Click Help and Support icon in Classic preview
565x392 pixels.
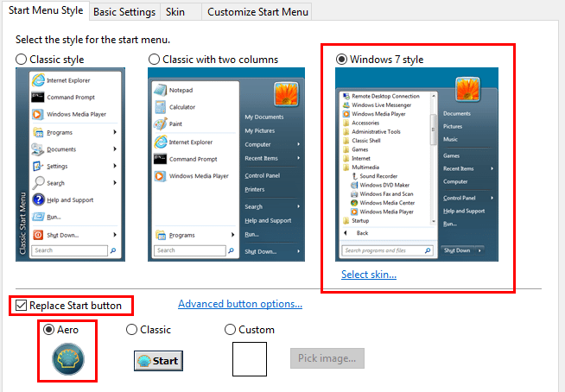click(38, 199)
